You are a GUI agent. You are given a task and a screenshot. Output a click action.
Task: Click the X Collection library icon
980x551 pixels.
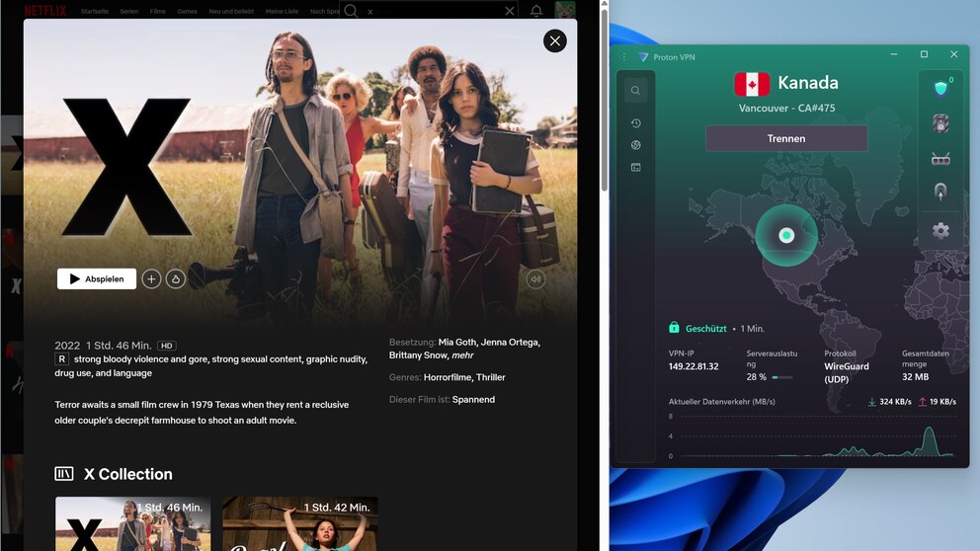click(64, 474)
